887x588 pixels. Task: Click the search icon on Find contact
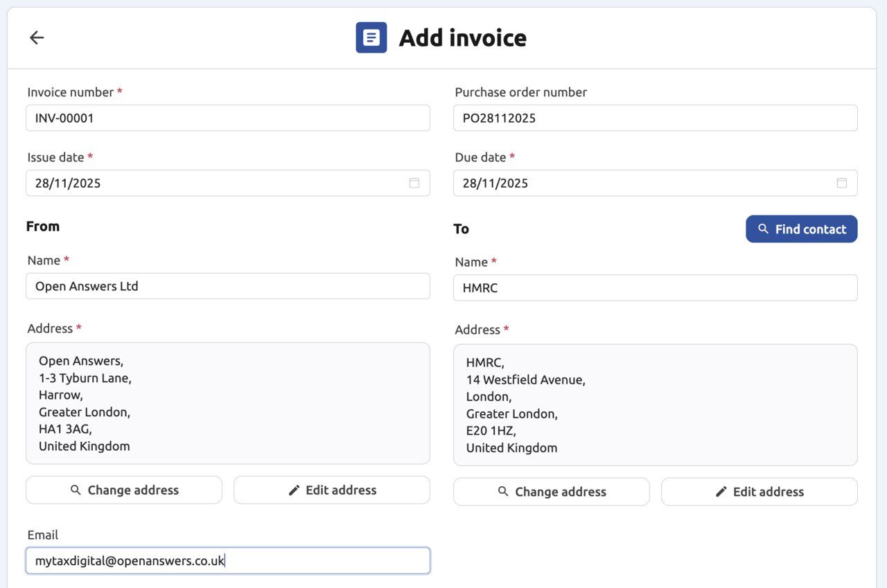[x=763, y=229]
